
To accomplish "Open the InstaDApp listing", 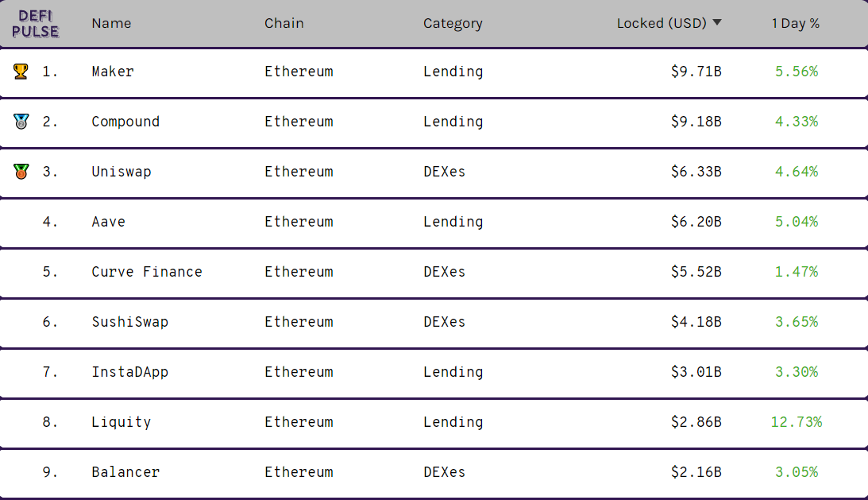I will coord(129,372).
